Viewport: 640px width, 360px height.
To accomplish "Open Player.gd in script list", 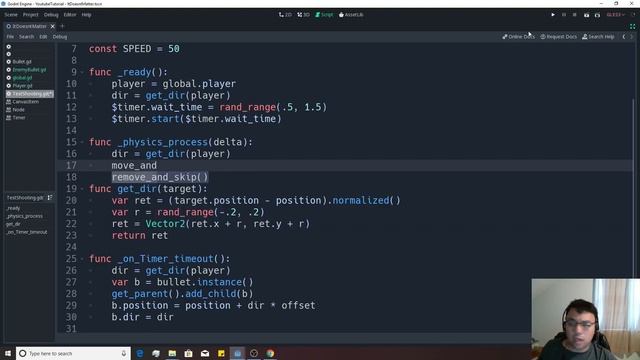I will coord(22,86).
